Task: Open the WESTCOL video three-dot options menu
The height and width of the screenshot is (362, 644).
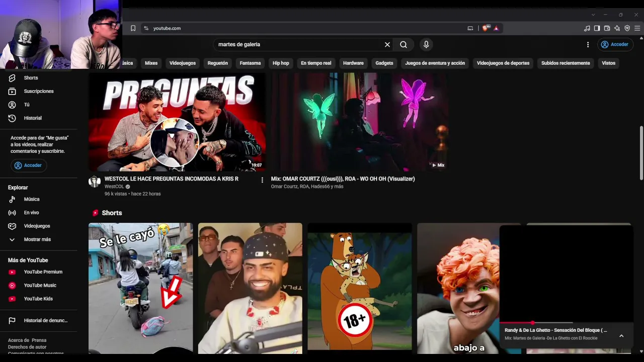Action: (x=262, y=180)
